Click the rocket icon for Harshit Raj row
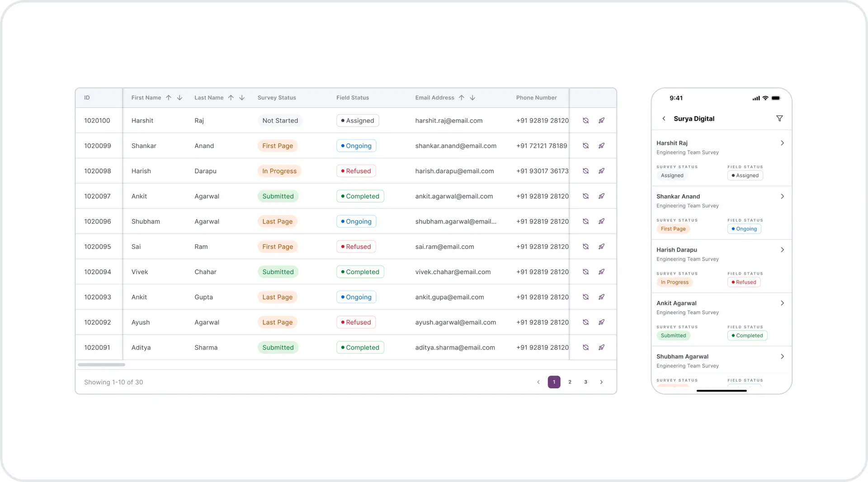 point(601,121)
